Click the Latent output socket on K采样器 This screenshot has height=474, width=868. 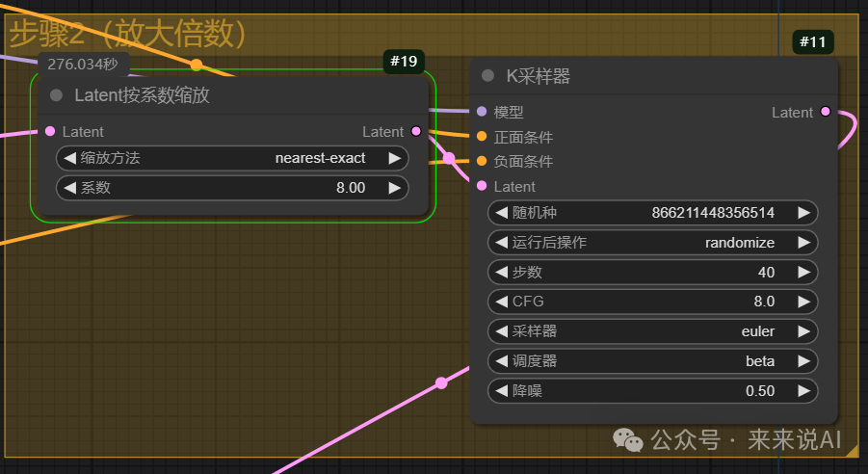click(826, 112)
